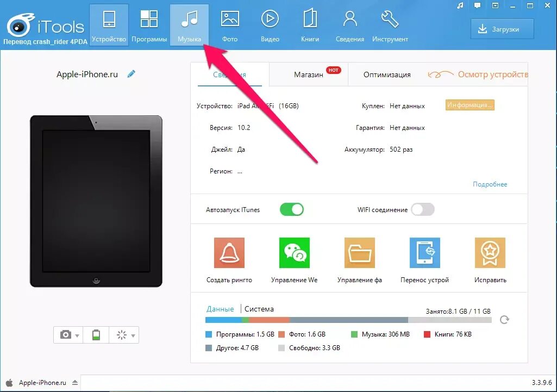
Task: Click the iPad device preview image
Action: [96, 201]
